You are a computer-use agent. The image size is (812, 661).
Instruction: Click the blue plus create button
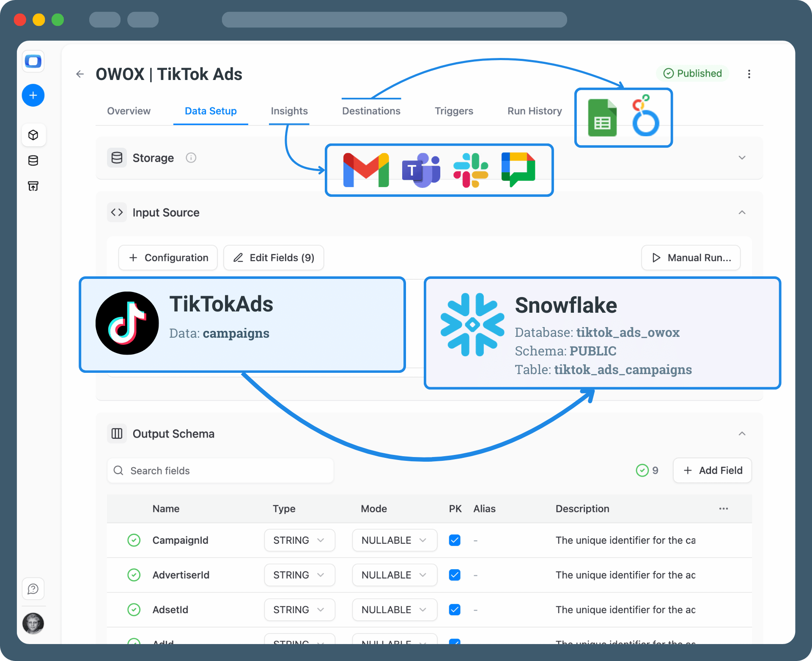click(x=33, y=95)
